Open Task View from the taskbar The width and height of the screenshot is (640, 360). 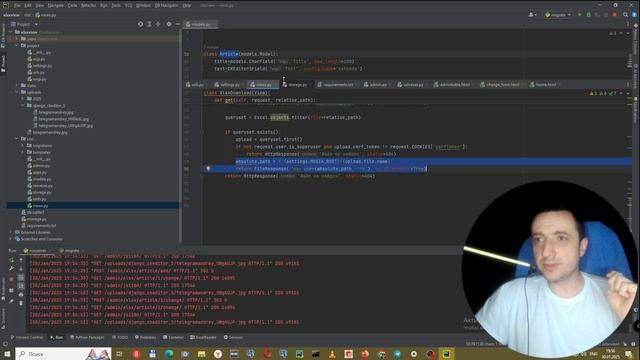point(120,354)
